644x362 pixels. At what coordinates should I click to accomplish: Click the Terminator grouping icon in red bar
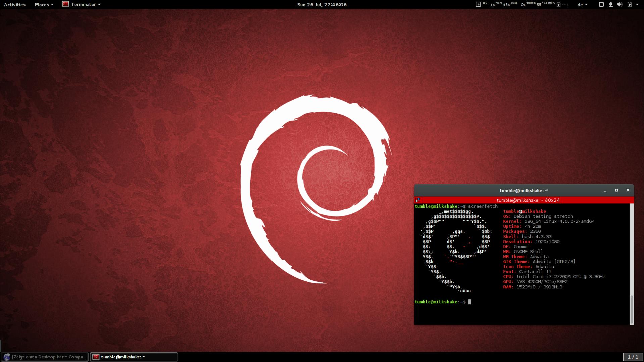(418, 200)
